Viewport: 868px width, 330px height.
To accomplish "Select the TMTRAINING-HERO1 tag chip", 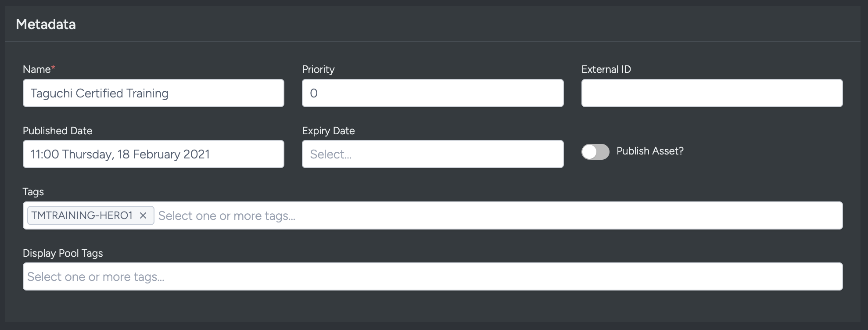I will (x=81, y=215).
